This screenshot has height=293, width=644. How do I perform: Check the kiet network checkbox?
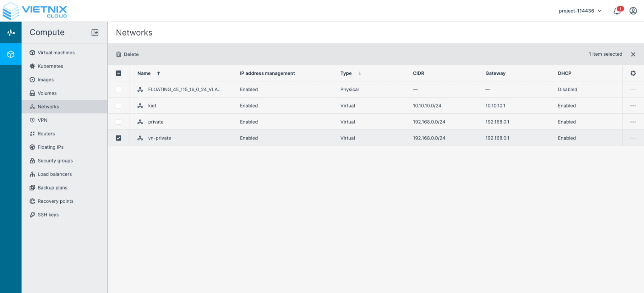(x=118, y=106)
